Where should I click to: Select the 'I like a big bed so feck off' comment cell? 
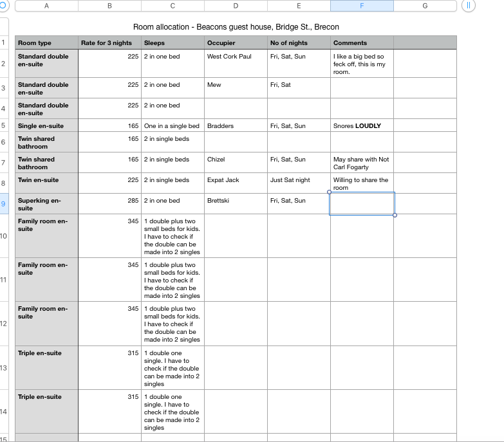click(x=362, y=64)
